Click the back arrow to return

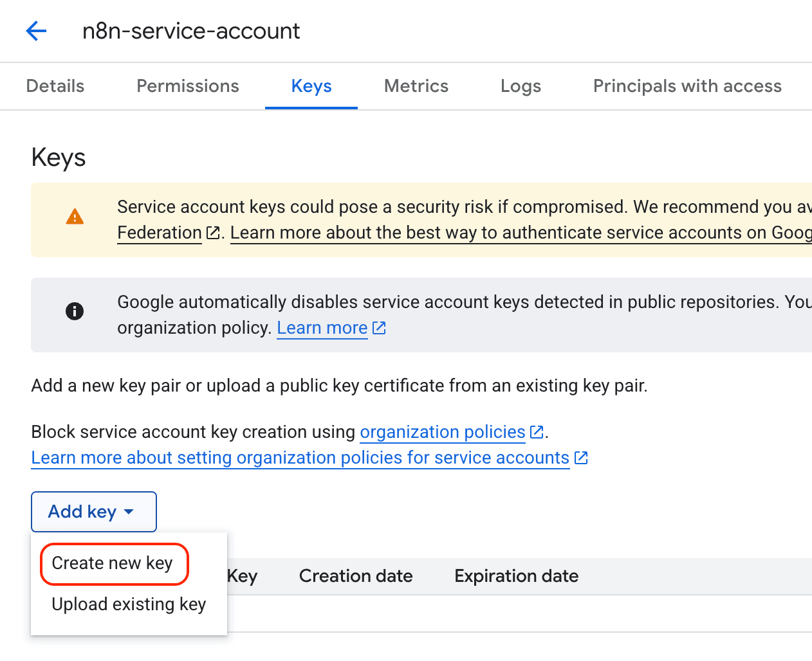(x=36, y=30)
